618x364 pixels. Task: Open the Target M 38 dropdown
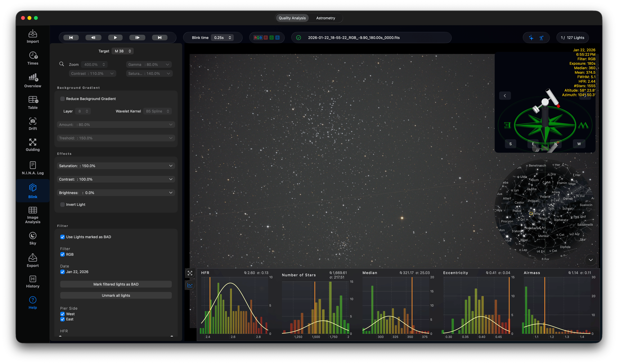pyautogui.click(x=123, y=51)
